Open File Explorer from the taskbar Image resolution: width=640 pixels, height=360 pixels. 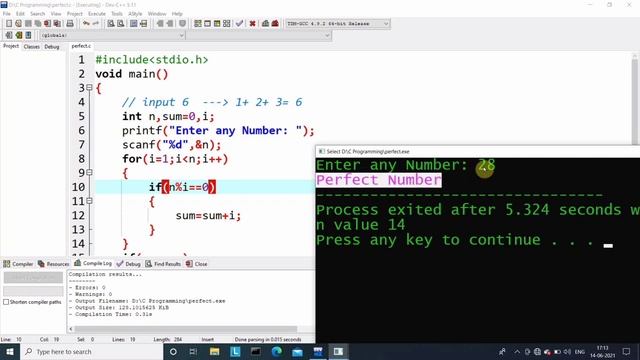(214, 351)
